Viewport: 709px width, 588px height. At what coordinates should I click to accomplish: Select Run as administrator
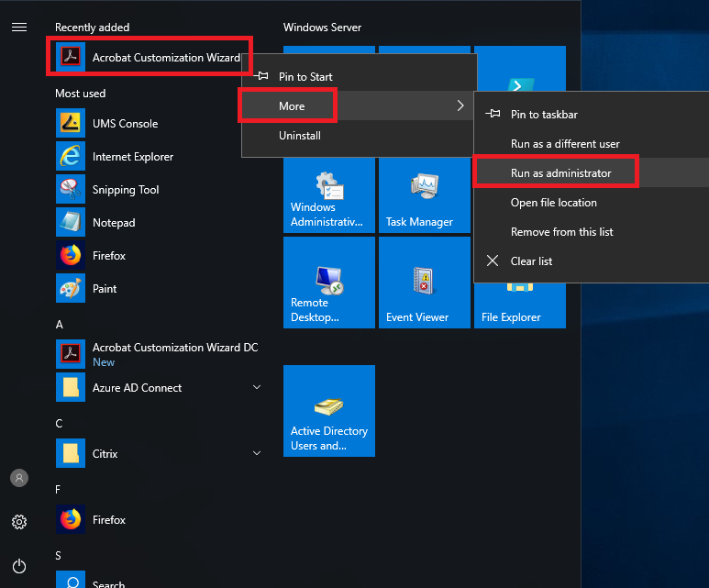pos(560,173)
